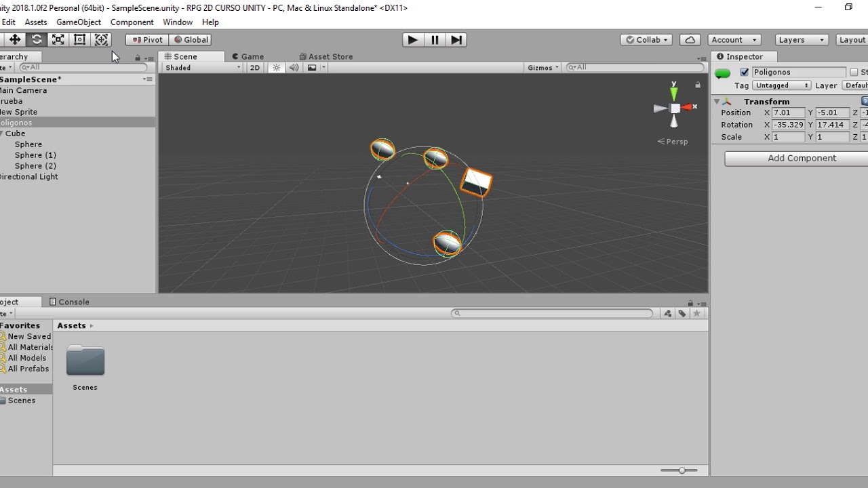The image size is (868, 488).
Task: Open the SampleScene options menu icon
Action: click(x=148, y=79)
